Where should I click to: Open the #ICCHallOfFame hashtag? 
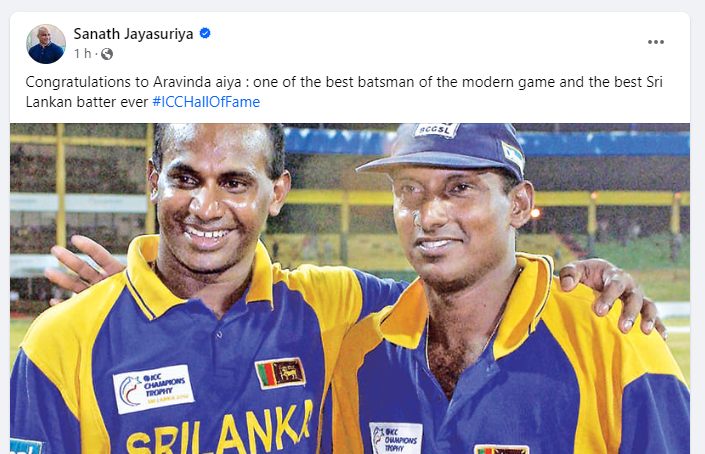point(206,102)
